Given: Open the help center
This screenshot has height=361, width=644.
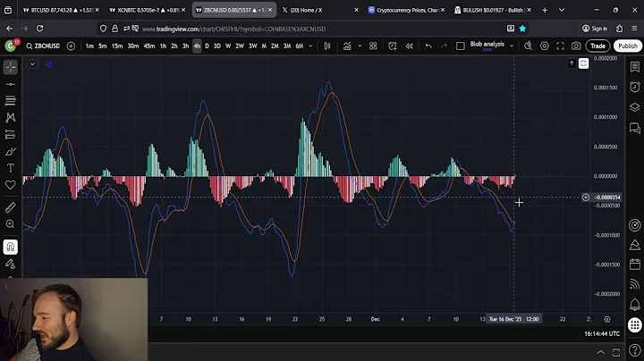Looking at the screenshot, I should click(634, 350).
